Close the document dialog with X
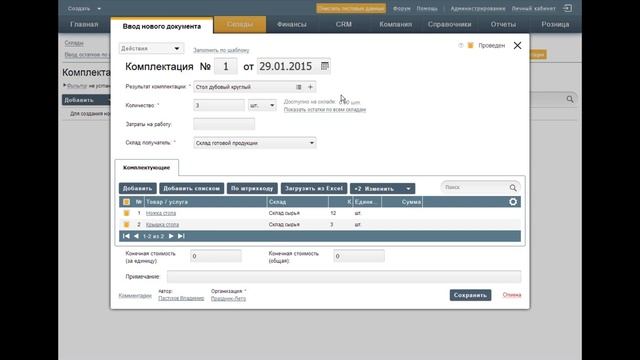The height and width of the screenshot is (360, 640). (x=517, y=45)
